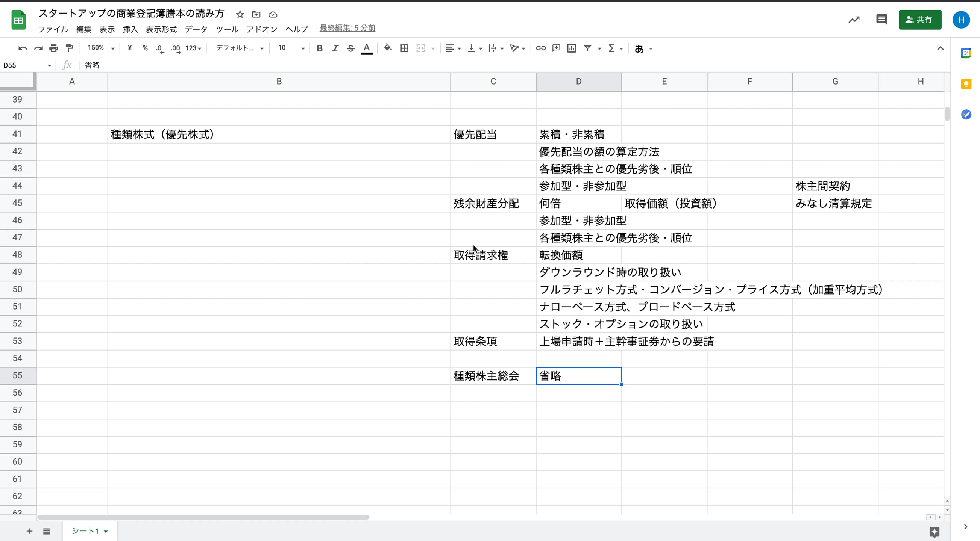Open the 最終編集: 5 分前 link
Image resolution: width=980 pixels, height=541 pixels.
[x=347, y=28]
